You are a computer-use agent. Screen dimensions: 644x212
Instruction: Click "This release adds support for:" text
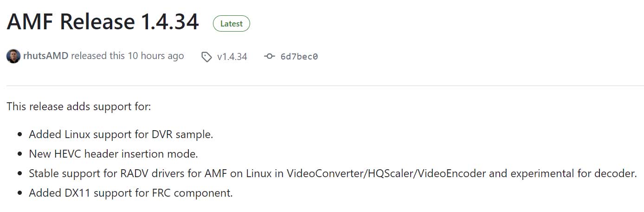pos(79,106)
